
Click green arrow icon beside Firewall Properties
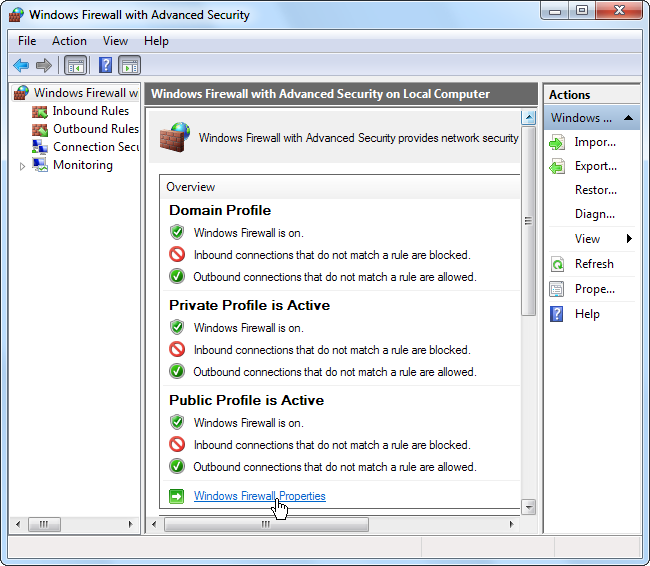(177, 496)
